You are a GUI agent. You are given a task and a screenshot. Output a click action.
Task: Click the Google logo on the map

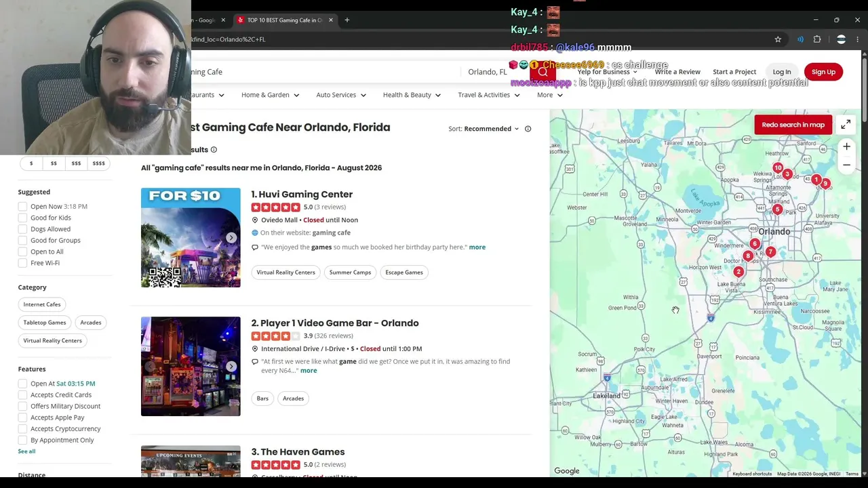click(567, 471)
